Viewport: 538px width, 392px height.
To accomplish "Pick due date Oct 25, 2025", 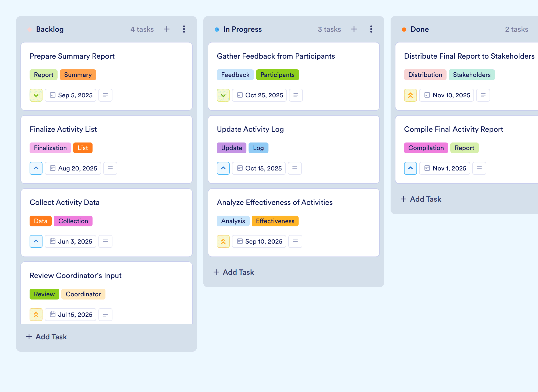I will [x=260, y=95].
